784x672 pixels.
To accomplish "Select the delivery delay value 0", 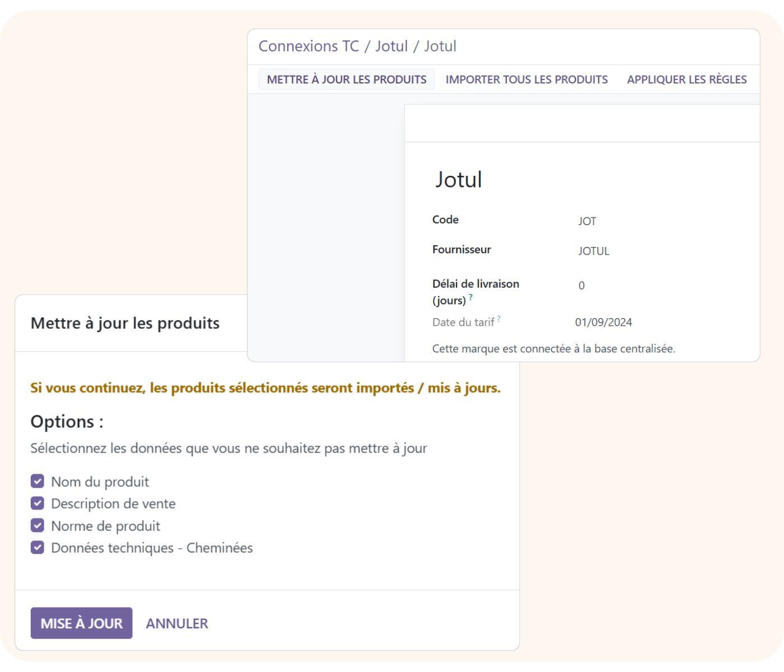I will [581, 286].
